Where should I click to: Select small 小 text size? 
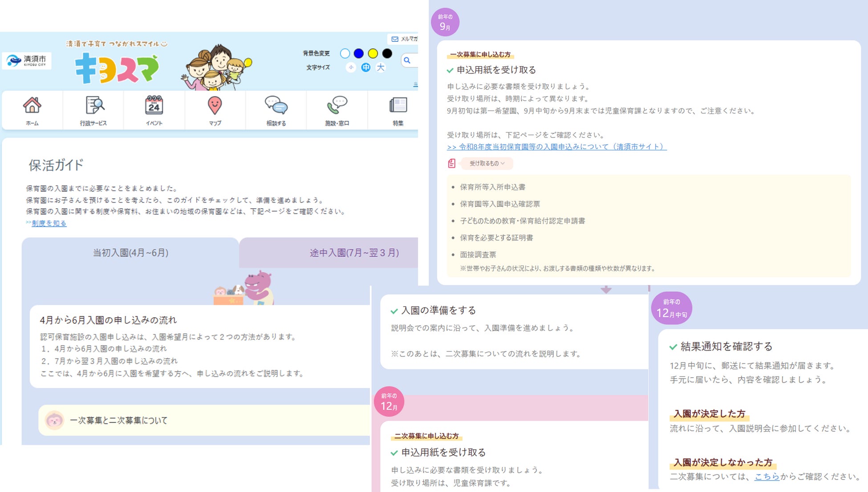(x=351, y=68)
